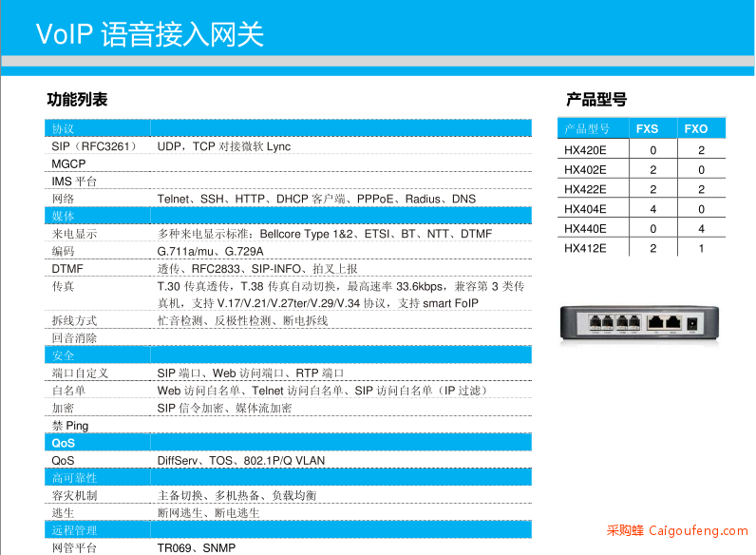Viewport: 756px width, 555px height.
Task: Select model HX404E in product table
Action: pyautogui.click(x=585, y=209)
